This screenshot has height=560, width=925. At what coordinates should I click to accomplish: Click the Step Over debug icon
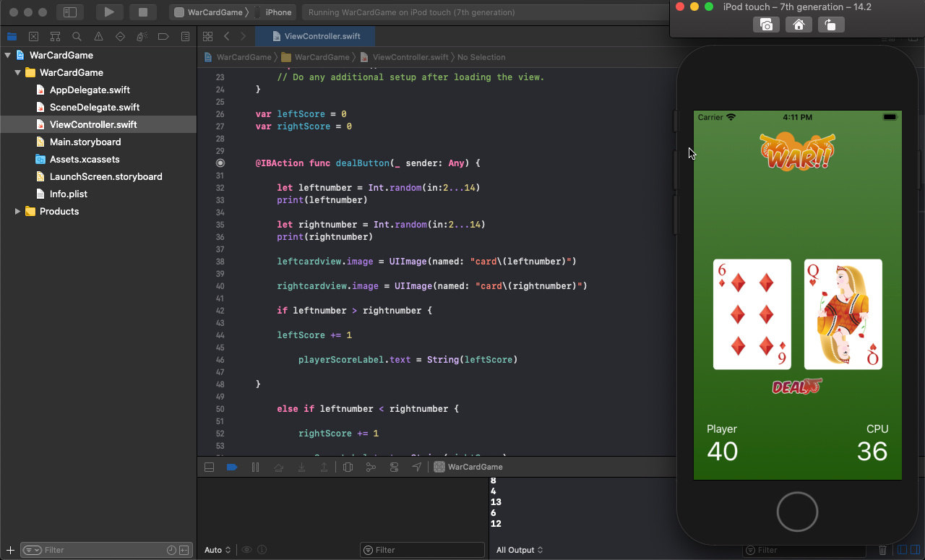pyautogui.click(x=278, y=467)
